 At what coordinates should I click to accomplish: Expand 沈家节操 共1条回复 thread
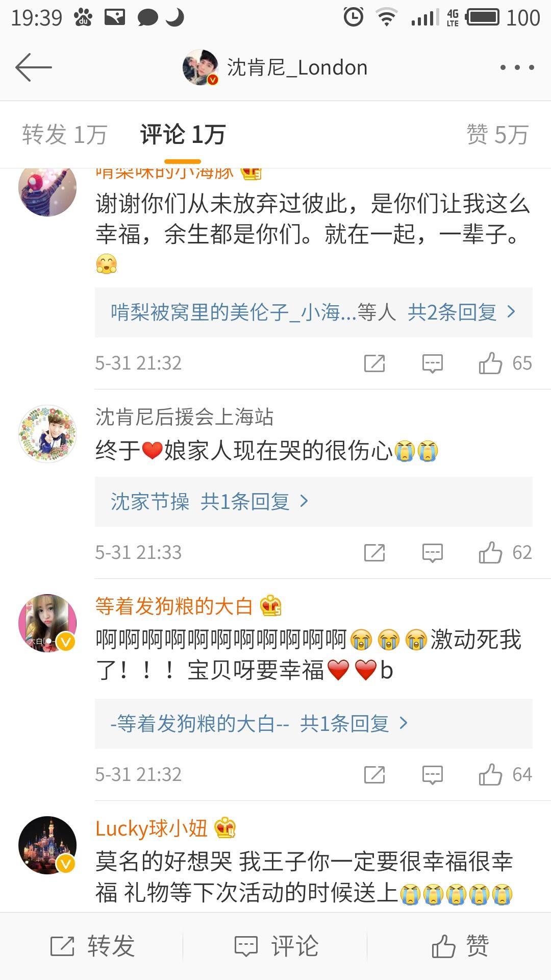tap(314, 502)
